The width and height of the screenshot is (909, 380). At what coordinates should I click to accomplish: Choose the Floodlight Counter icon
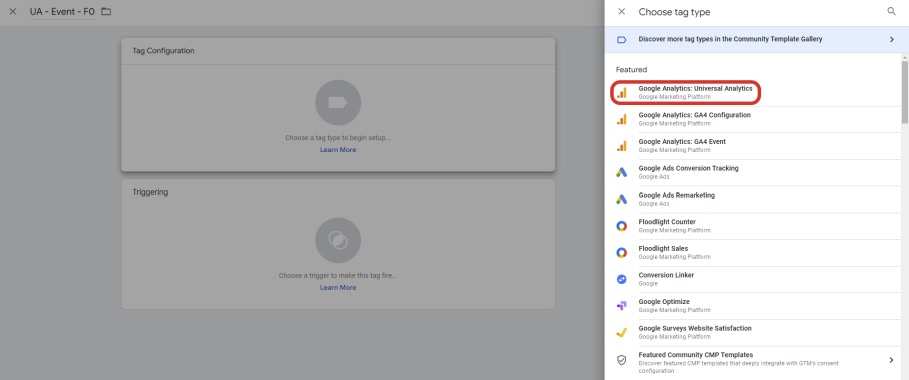click(x=621, y=226)
